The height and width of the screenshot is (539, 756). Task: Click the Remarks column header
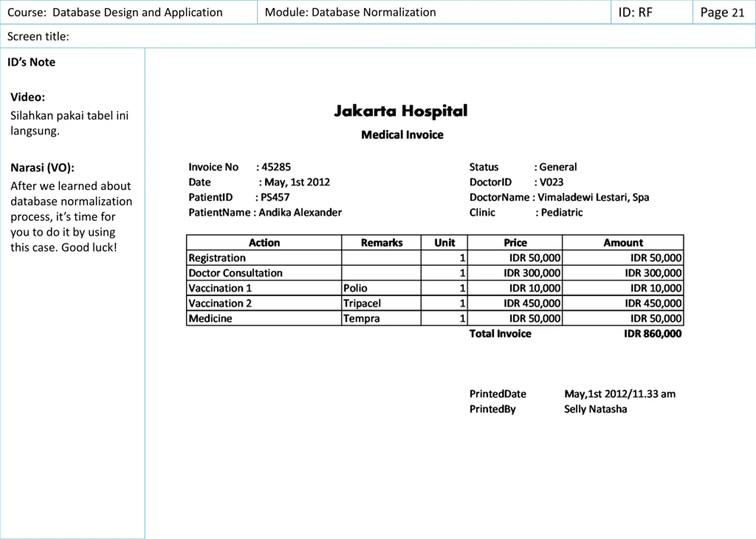[381, 242]
